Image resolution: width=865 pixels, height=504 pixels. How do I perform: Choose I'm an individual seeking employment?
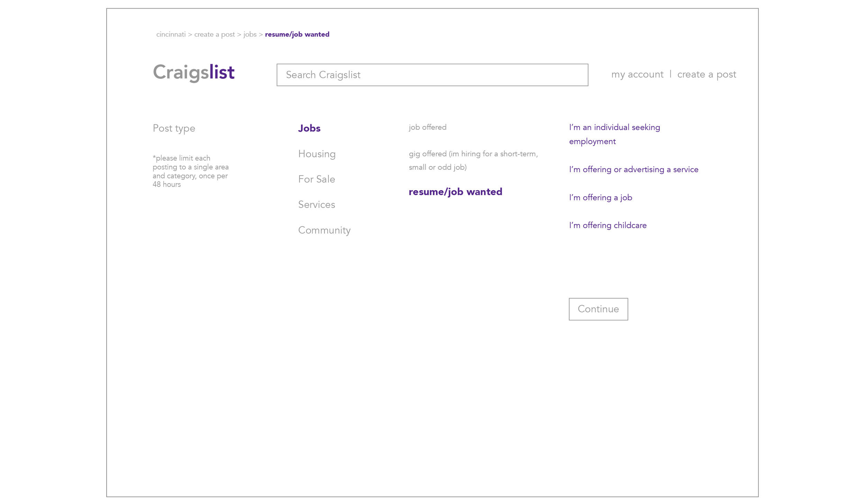(614, 134)
